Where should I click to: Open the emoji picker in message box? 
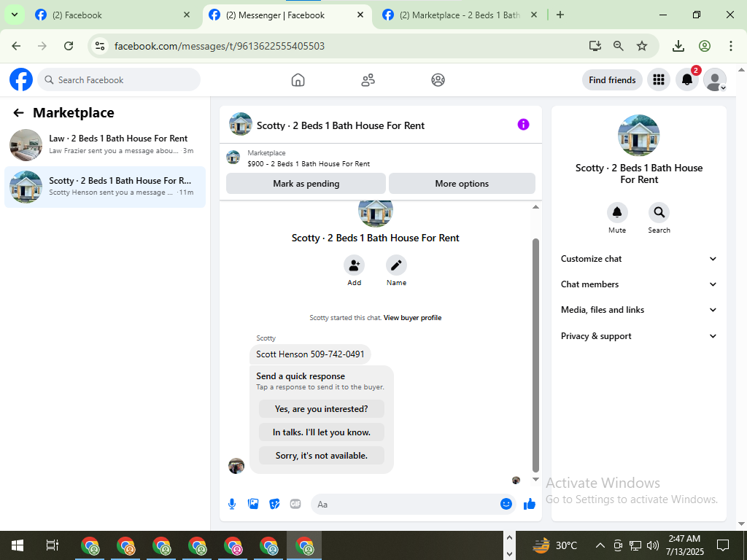pyautogui.click(x=506, y=504)
